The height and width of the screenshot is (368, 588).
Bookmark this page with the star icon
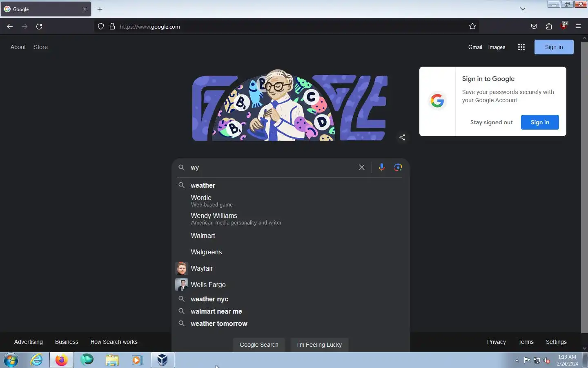point(472,27)
